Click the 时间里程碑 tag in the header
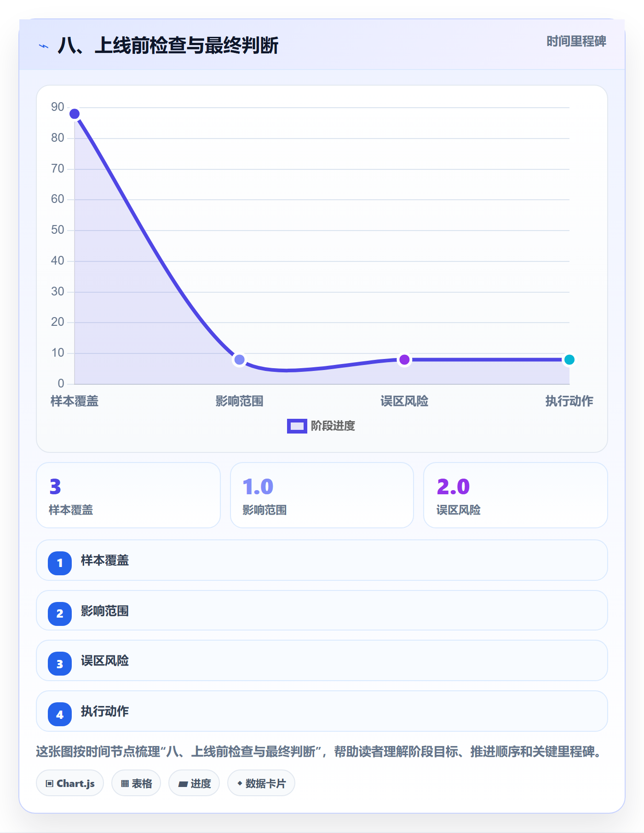644x833 pixels. tap(576, 41)
